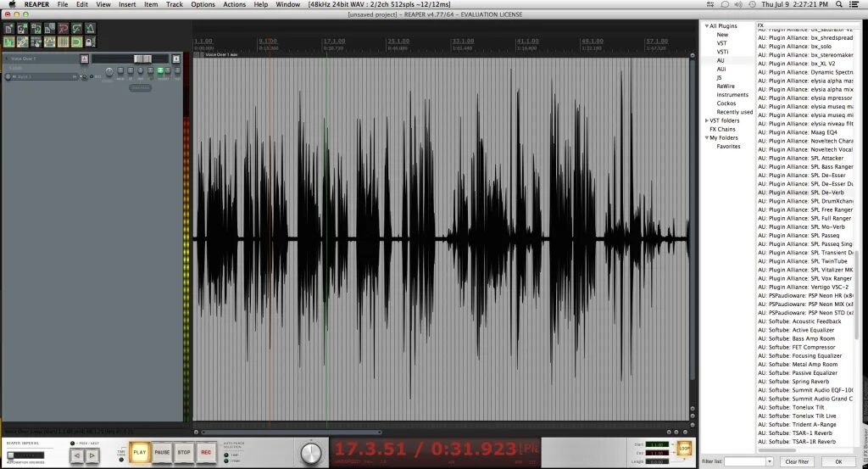The height and width of the screenshot is (469, 868).
Task: Select AU: Softube: FET Compressor
Action: click(x=797, y=347)
